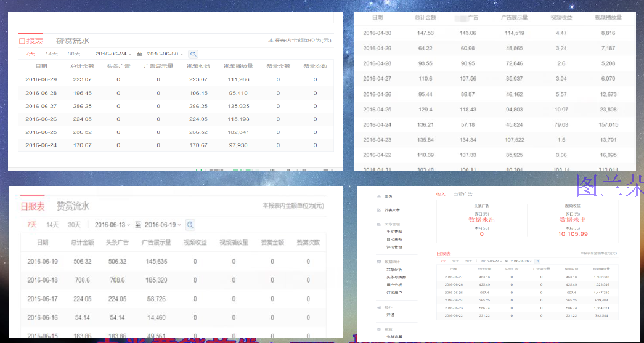Switch to 赞赏流水 tab above the 2016-06-13 date range
Screen dimensions: 644x343
tap(73, 206)
